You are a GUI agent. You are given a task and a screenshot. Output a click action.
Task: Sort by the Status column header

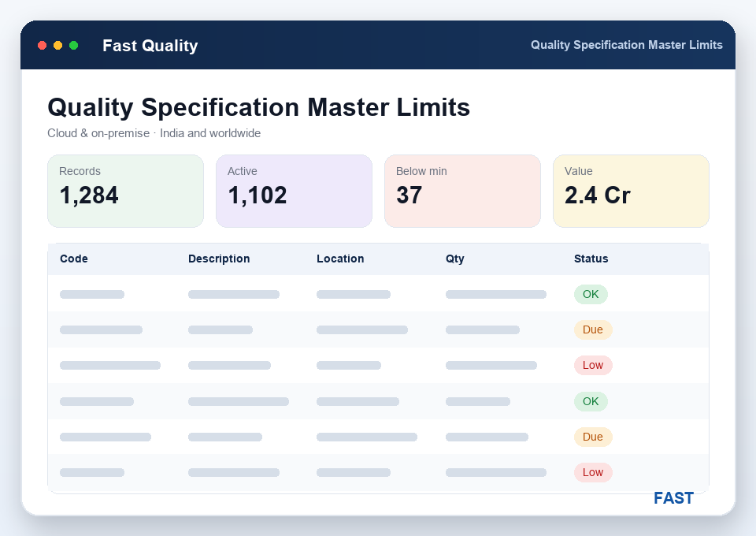point(591,259)
